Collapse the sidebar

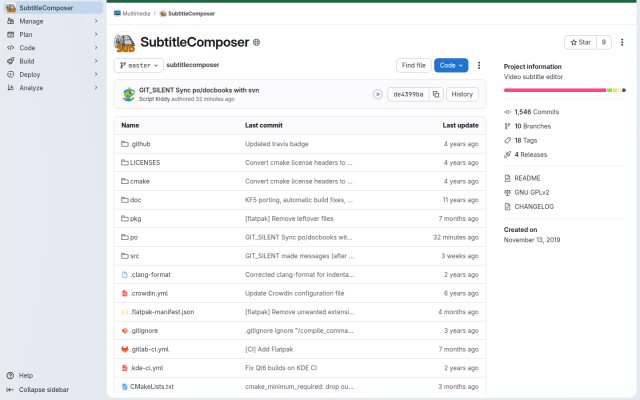38,390
